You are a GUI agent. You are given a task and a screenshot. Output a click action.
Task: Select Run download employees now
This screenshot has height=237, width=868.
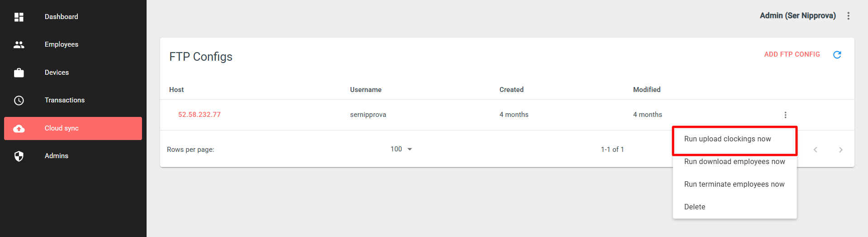735,162
